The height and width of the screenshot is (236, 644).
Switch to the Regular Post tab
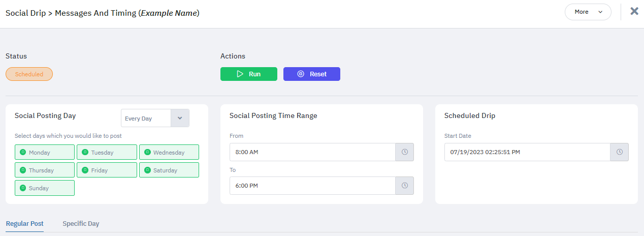pos(24,223)
